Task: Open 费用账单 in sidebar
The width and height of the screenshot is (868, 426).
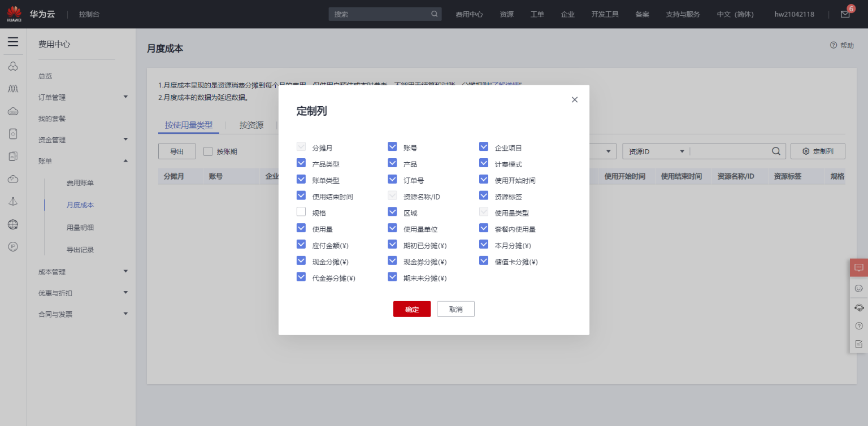Action: [x=80, y=183]
